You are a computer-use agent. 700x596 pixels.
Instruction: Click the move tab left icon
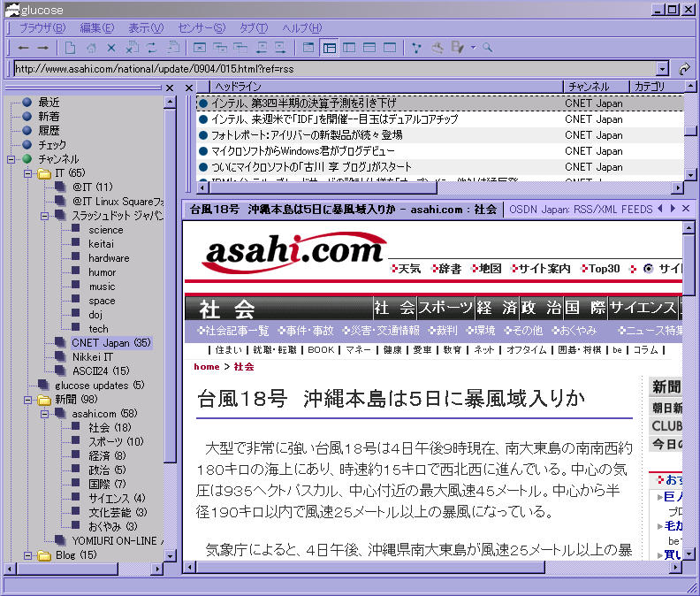[x=261, y=48]
